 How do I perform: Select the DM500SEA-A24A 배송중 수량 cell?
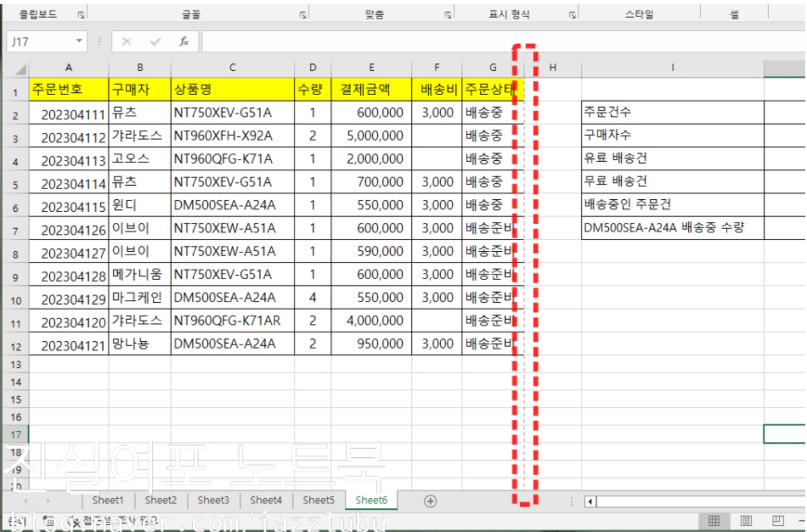672,228
